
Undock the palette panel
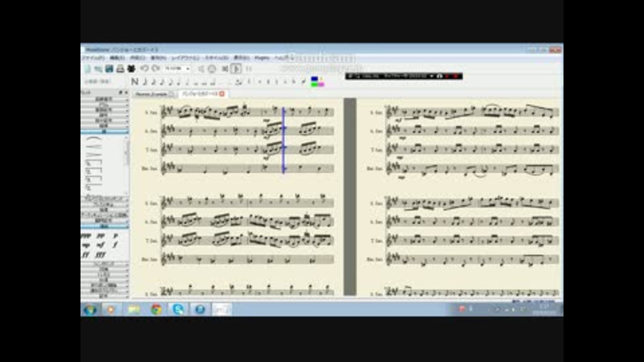[x=121, y=93]
